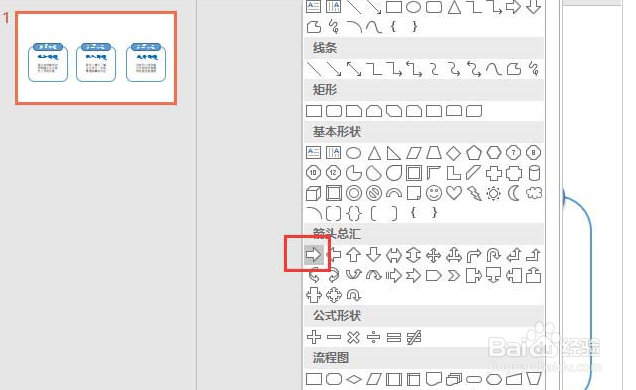The image size is (636, 390).
Task: Select the highlighted Right Arrow under 箭头总汇
Action: (x=313, y=255)
